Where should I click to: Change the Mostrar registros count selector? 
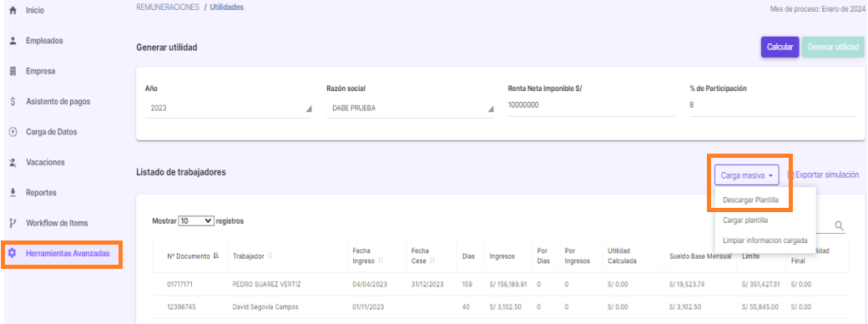point(196,221)
